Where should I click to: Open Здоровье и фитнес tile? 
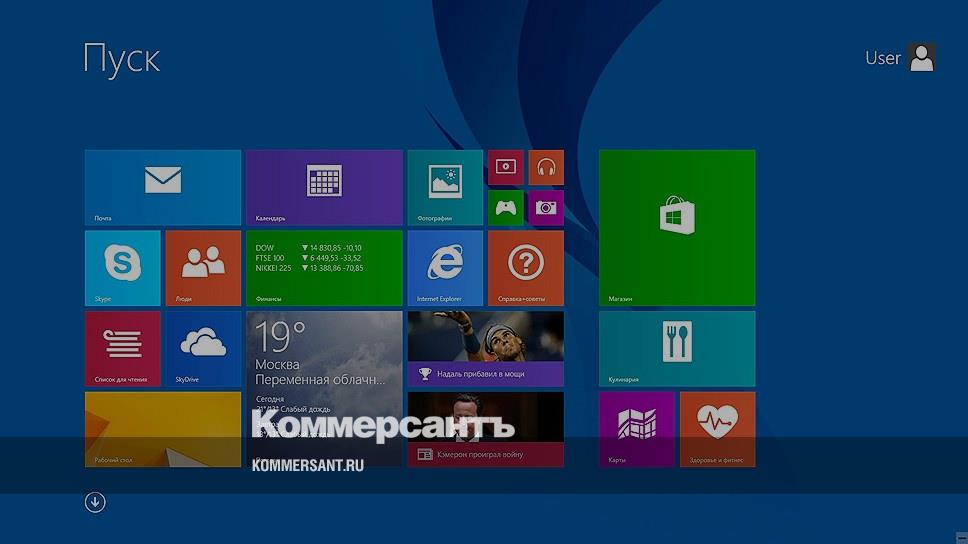(x=718, y=428)
